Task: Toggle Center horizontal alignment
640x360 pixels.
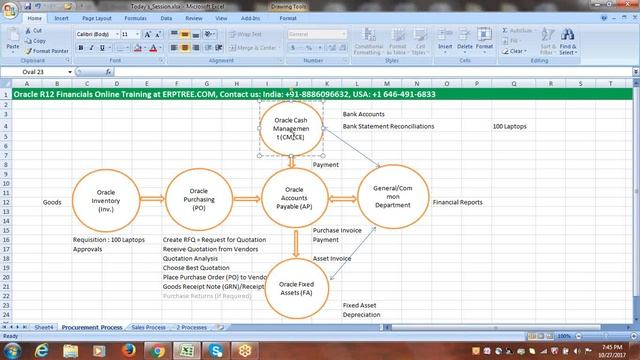Action: (185, 48)
